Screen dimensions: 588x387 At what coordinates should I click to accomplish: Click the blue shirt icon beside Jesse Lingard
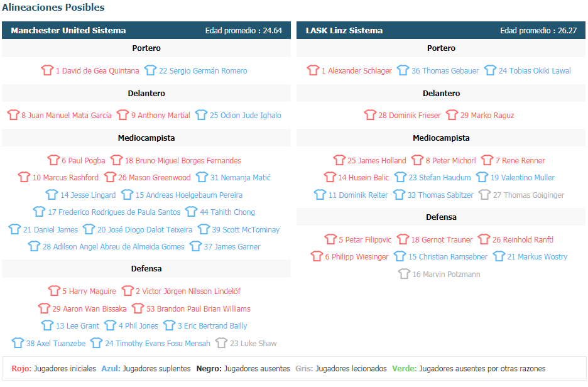(52, 195)
